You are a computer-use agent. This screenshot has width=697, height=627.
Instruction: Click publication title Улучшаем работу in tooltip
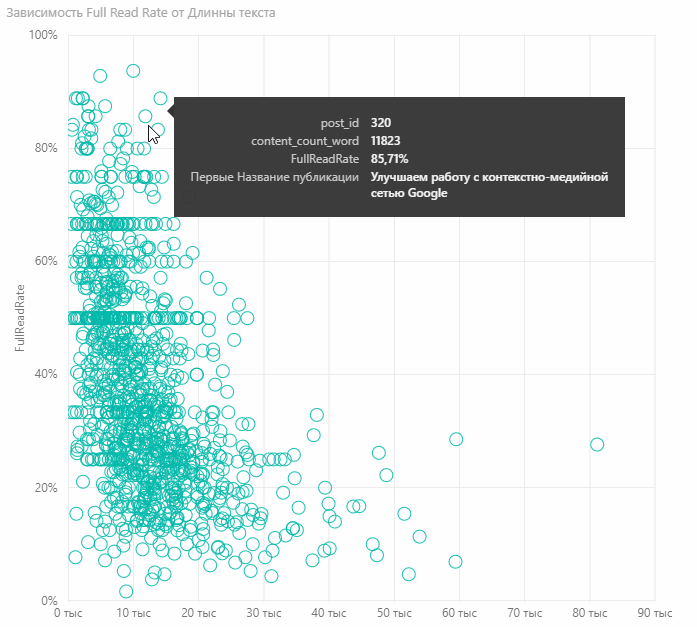pos(489,185)
